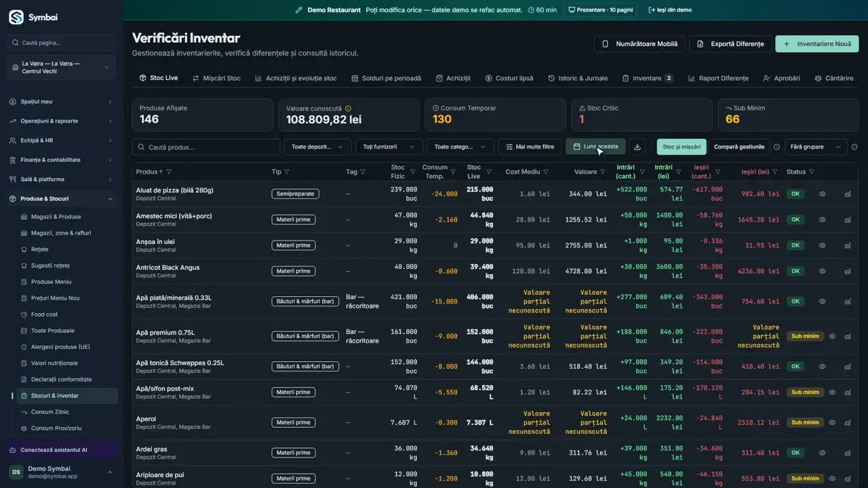Click filter icon in Status column header
The image size is (868, 488).
(812, 172)
